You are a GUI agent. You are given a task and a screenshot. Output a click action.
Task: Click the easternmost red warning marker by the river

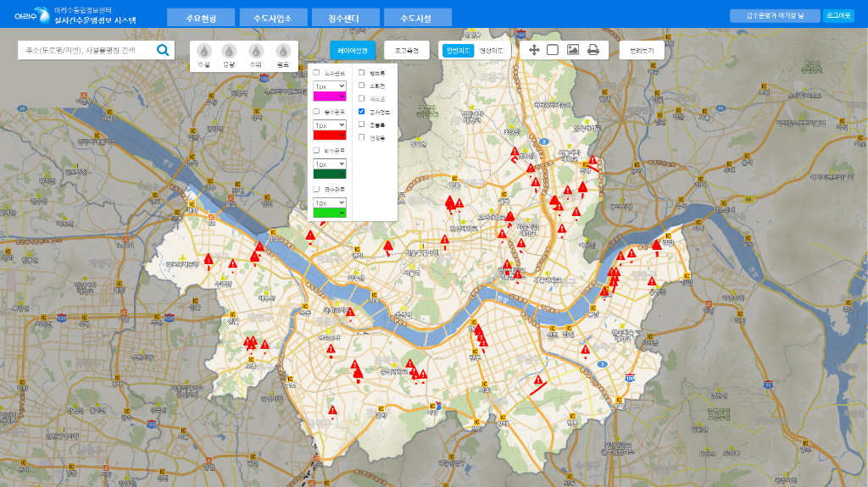click(x=657, y=245)
